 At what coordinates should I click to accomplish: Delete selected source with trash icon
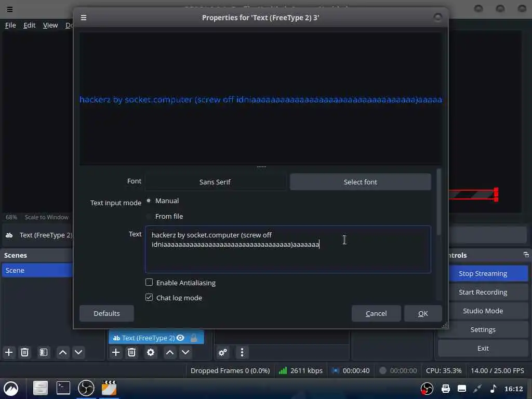(131, 352)
